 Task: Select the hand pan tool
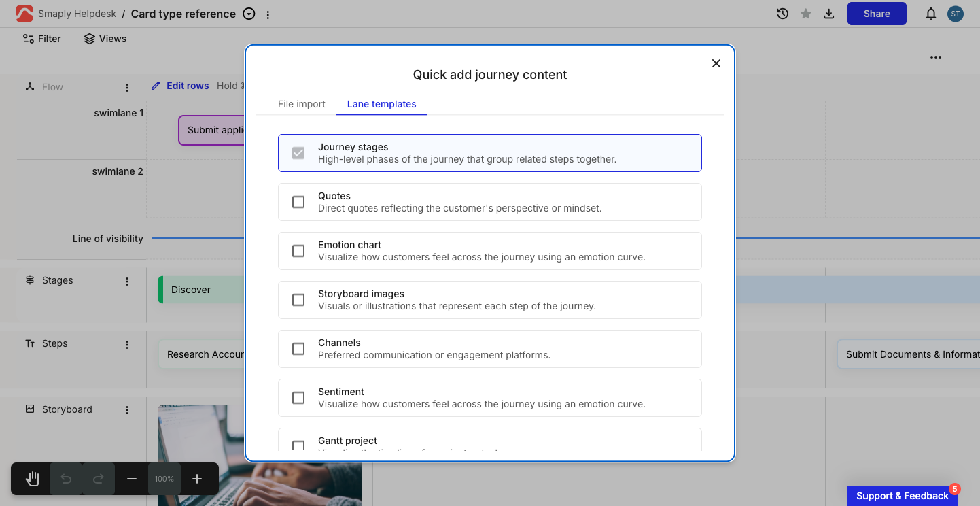32,479
